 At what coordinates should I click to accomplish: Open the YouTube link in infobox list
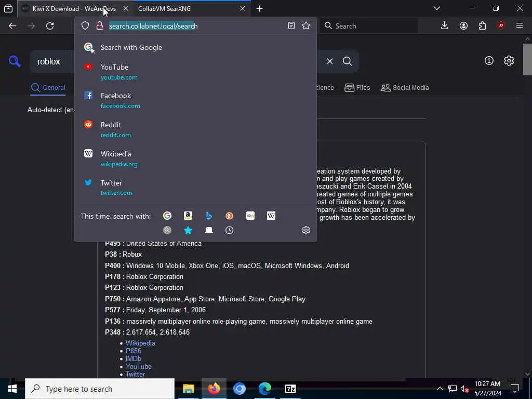click(x=138, y=366)
